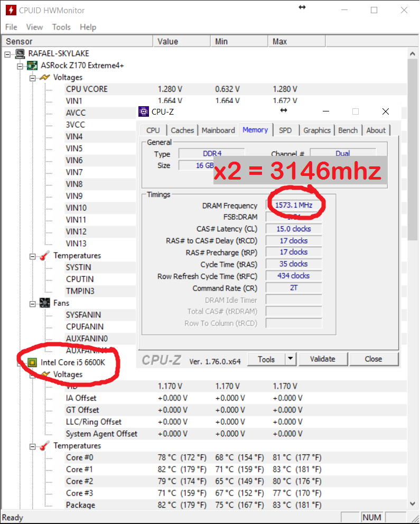420x524 pixels.
Task: Select the AUXFANIN0 fan row
Action: coord(100,339)
